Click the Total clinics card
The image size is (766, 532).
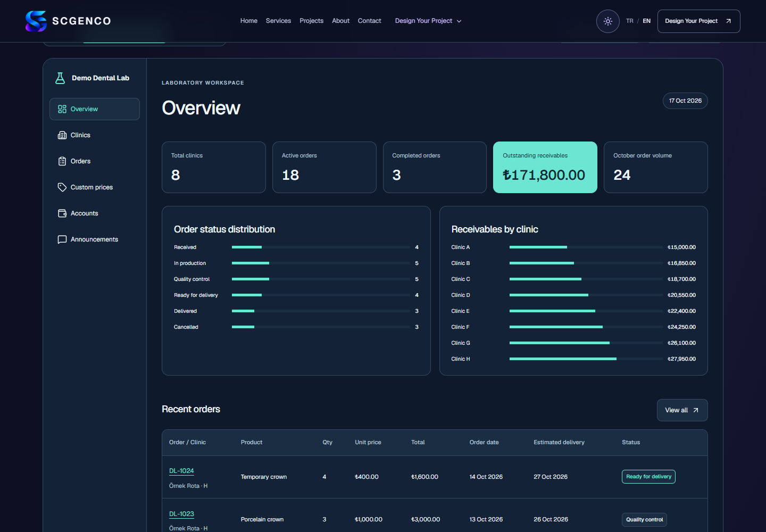(x=214, y=167)
